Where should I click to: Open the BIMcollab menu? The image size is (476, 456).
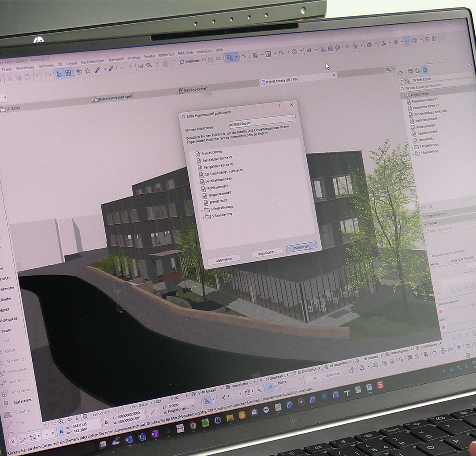pos(185,53)
